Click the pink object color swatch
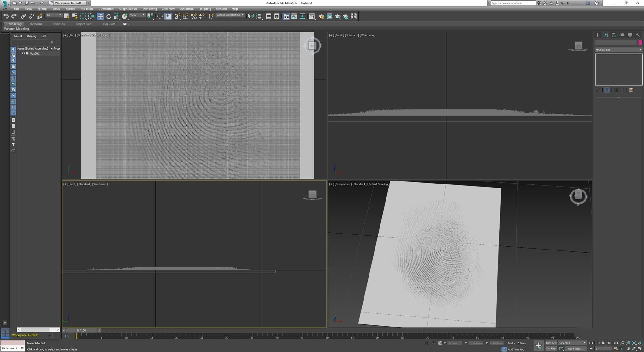The width and height of the screenshot is (644, 352). click(640, 42)
